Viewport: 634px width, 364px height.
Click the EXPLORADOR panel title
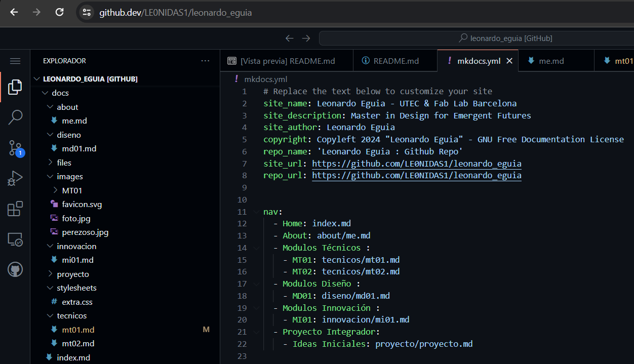64,61
